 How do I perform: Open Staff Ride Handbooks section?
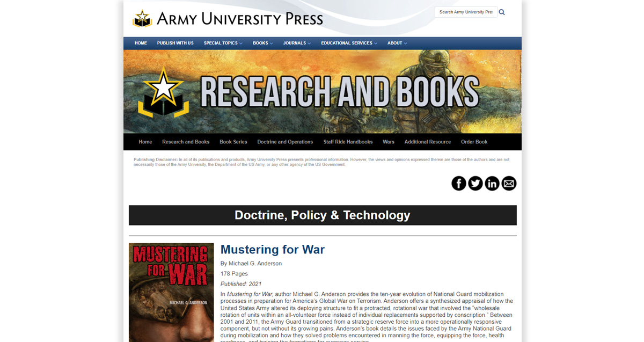pyautogui.click(x=348, y=142)
